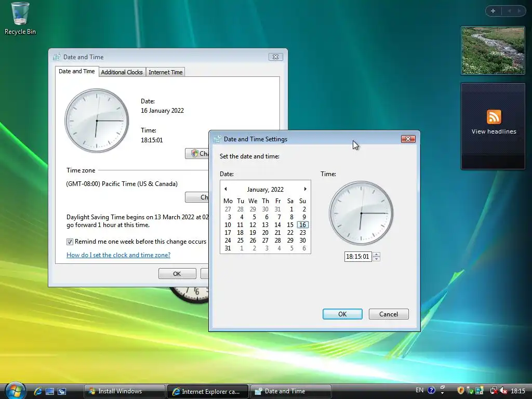Click the sidebar add gadget plus button
532x399 pixels.
click(x=493, y=11)
